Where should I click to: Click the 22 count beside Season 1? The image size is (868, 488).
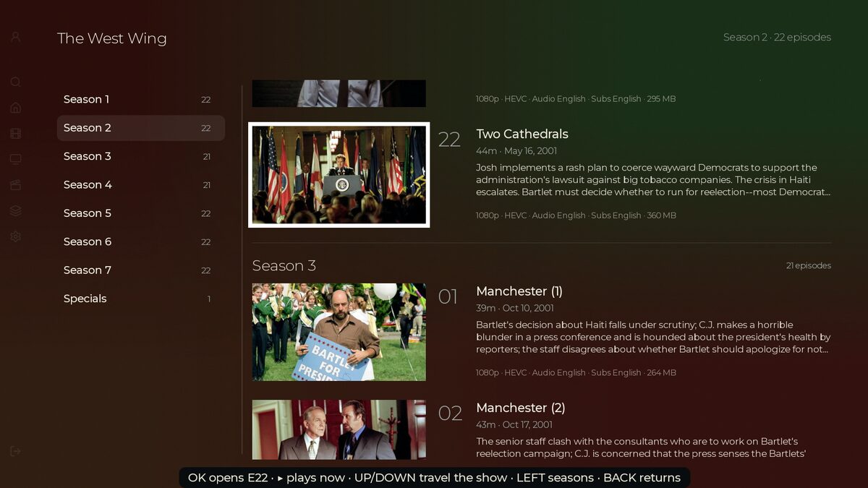coord(206,100)
